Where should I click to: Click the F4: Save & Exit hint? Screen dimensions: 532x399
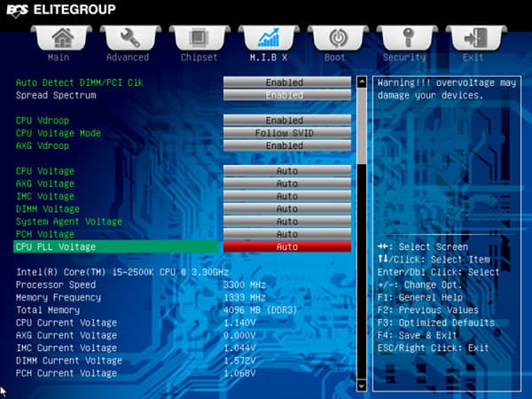[418, 335]
